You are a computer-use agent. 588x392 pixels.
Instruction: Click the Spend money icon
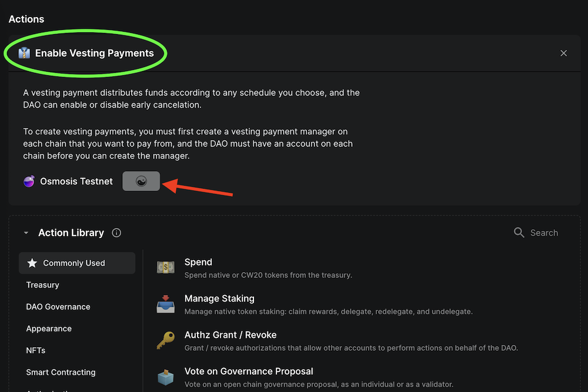point(165,268)
